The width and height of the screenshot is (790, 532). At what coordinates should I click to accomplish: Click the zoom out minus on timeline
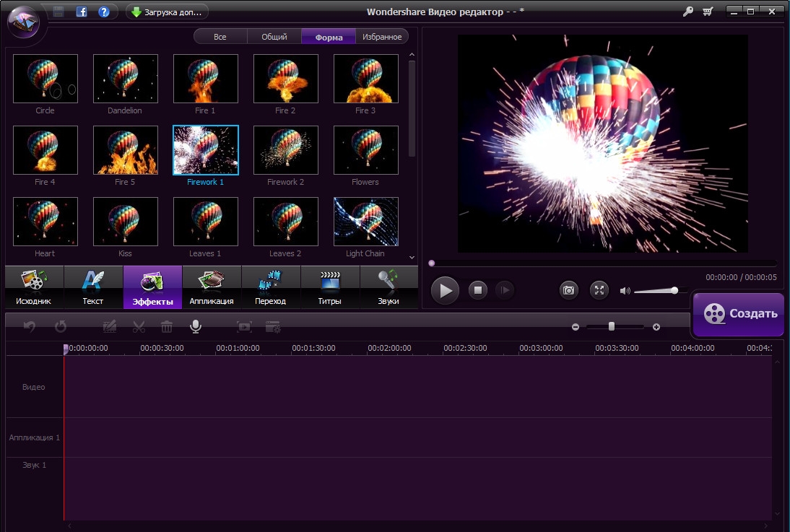pyautogui.click(x=576, y=327)
